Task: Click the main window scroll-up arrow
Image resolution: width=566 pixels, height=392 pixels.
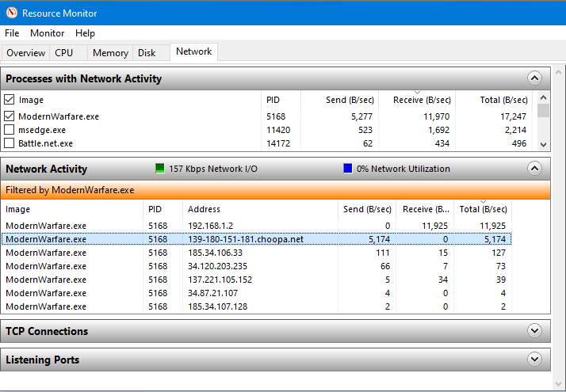Action: coord(558,72)
